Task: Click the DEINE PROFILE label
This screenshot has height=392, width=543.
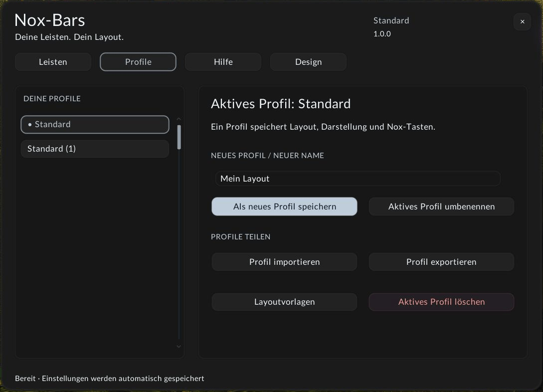Action: coord(52,99)
